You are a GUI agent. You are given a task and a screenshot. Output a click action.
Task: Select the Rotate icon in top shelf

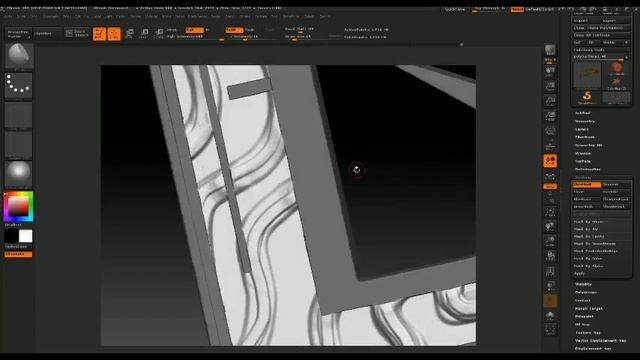coord(159,33)
